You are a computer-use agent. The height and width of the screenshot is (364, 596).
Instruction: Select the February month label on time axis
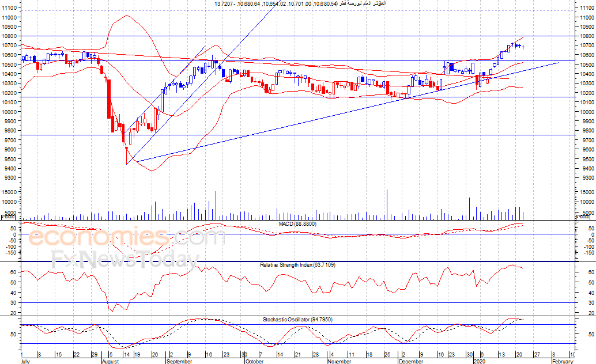point(563,361)
